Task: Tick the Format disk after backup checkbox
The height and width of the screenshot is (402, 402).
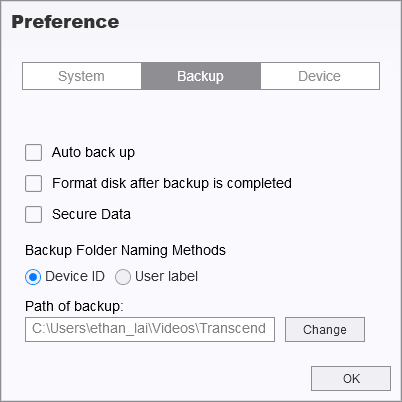Action: 33,183
